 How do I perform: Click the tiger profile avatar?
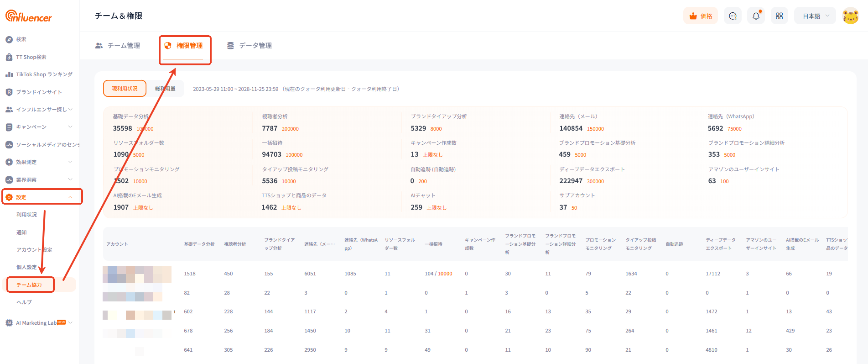[850, 16]
